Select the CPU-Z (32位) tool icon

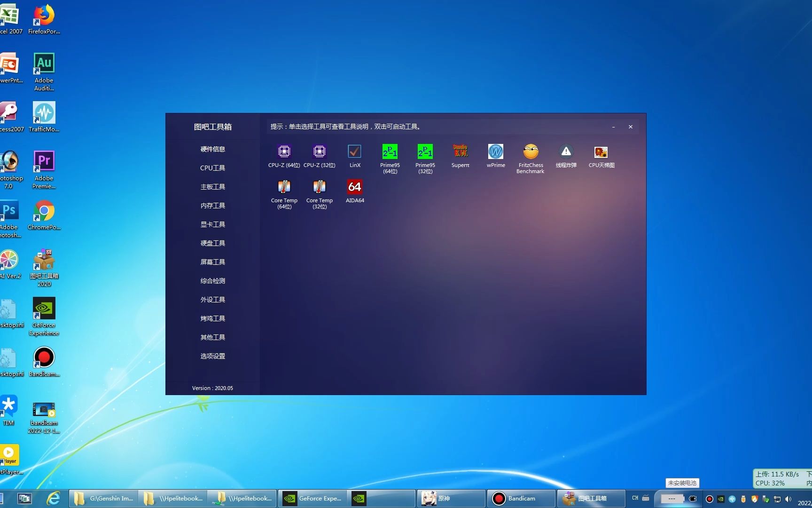pos(319,152)
